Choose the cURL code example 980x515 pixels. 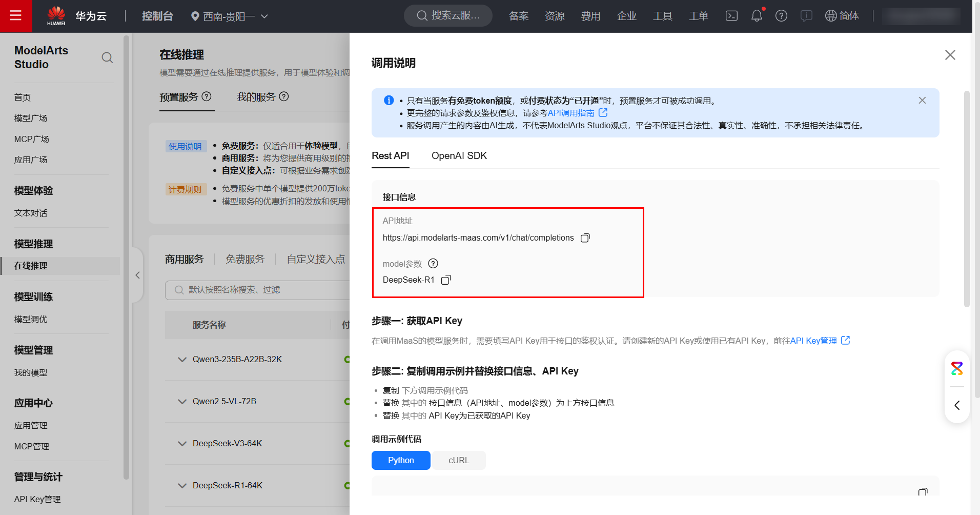click(459, 460)
